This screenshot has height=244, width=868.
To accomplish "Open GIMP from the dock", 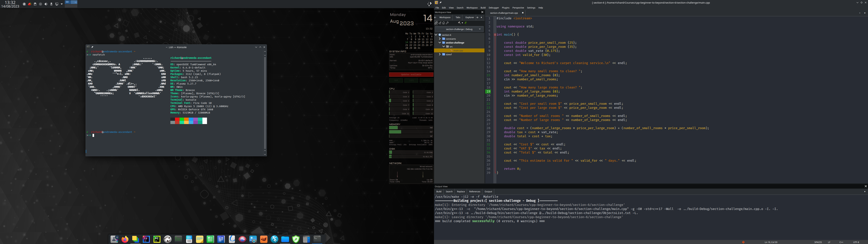I will (x=263, y=239).
